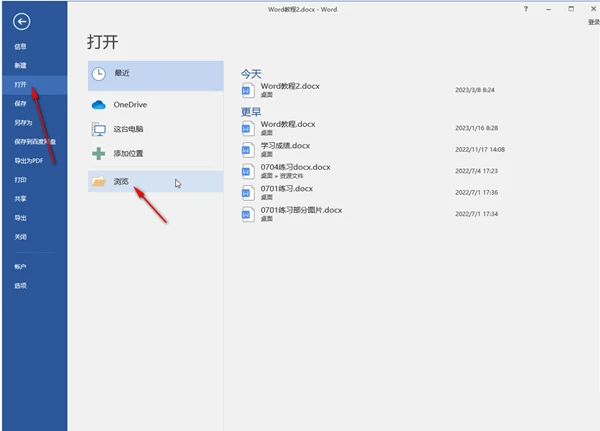Viewport: 600px width, 431px height.
Task: Close the Word window
Action: pyautogui.click(x=593, y=9)
